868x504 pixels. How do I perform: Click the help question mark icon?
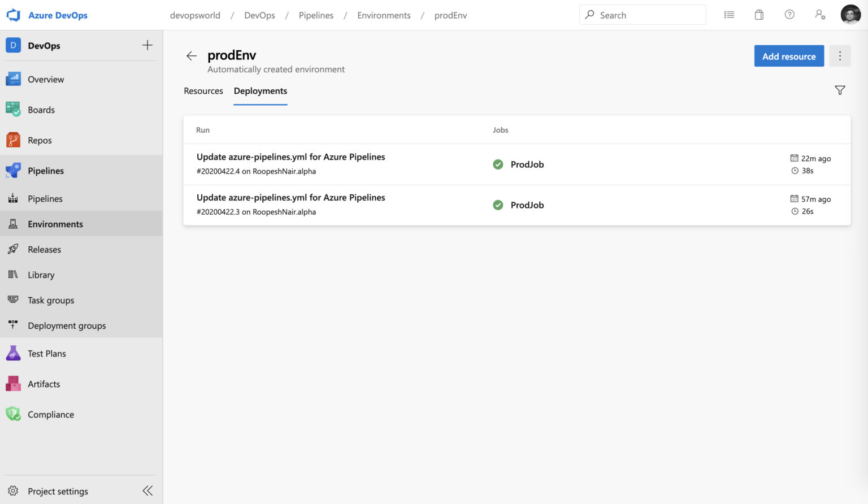tap(789, 14)
